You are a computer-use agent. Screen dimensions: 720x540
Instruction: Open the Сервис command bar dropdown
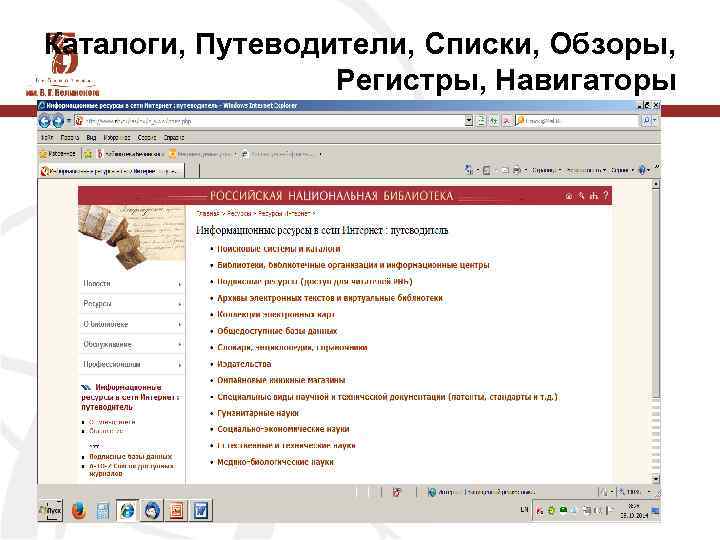pyautogui.click(x=622, y=170)
